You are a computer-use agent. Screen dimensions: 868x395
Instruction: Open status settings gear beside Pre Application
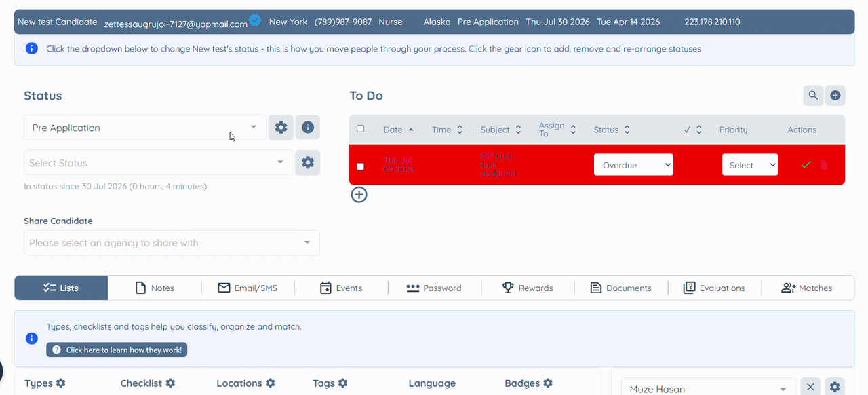click(281, 128)
